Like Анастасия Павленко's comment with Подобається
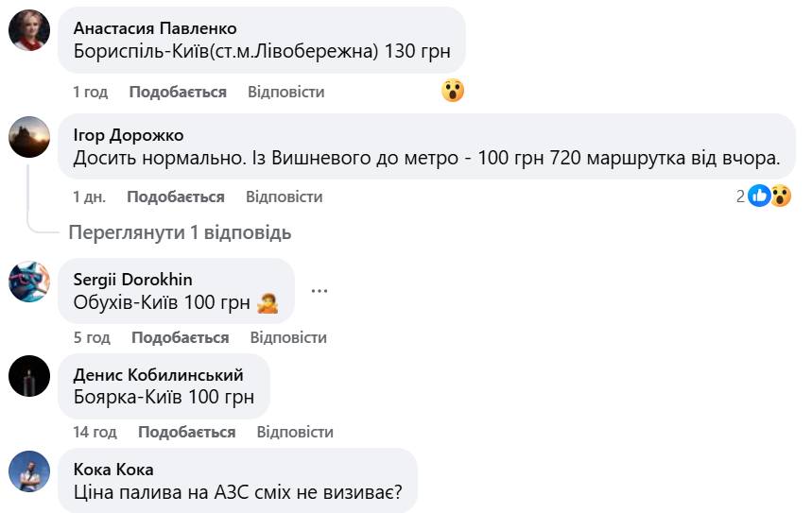 click(178, 92)
